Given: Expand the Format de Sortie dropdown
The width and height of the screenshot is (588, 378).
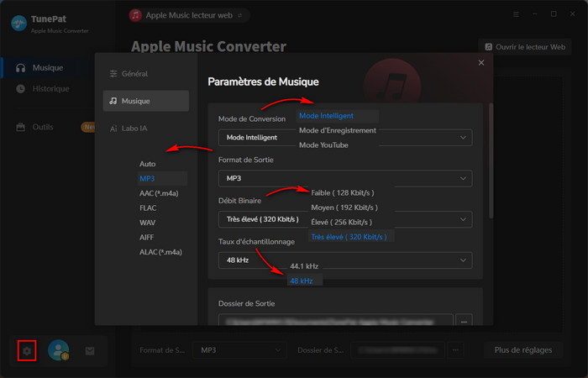Looking at the screenshot, I should 345,178.
